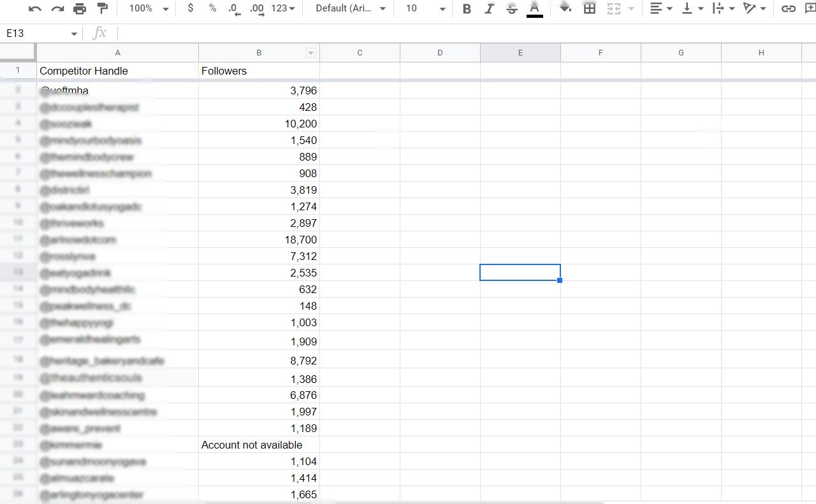The image size is (816, 504).
Task: Print the spreadsheet
Action: (80, 8)
